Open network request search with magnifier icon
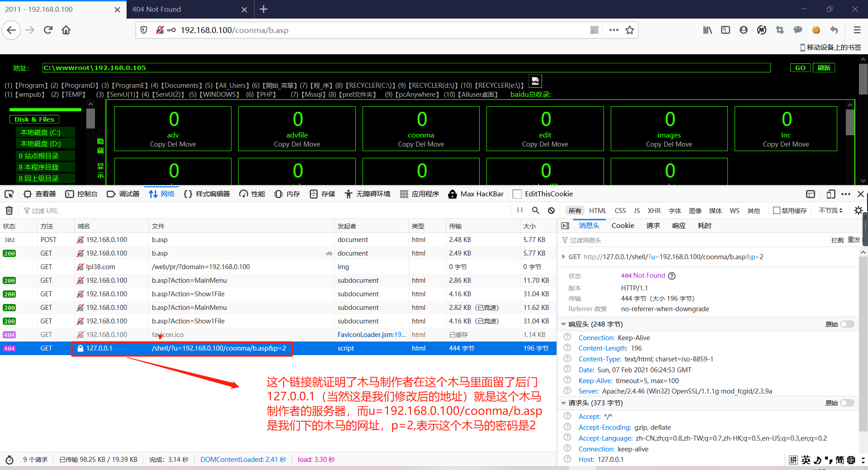Image resolution: width=868 pixels, height=470 pixels. coord(536,210)
